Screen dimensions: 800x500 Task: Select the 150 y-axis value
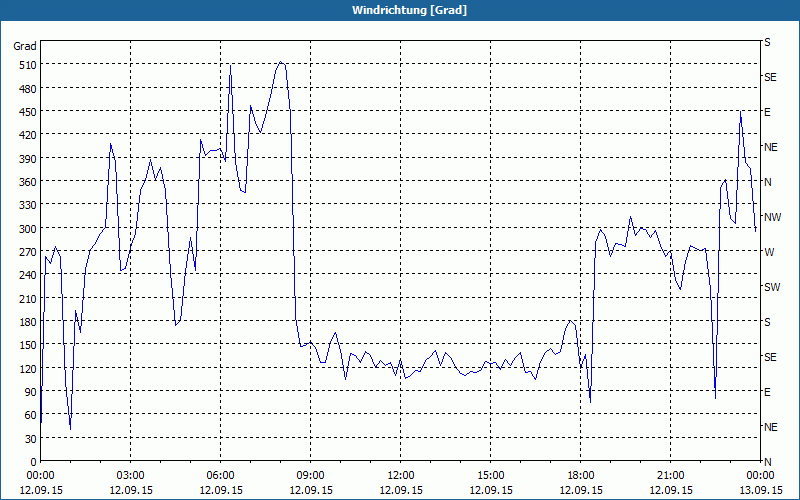pos(28,345)
